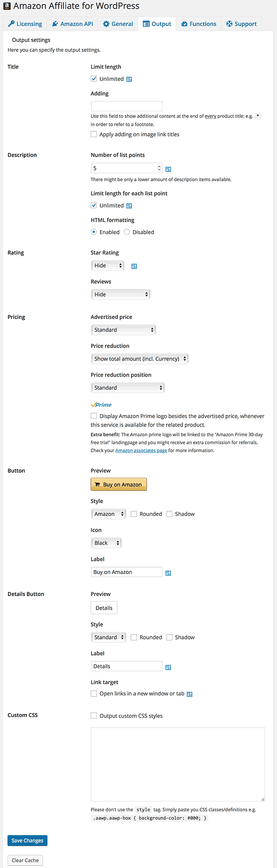Click the cart icon in Buy on Amazon preview

[x=98, y=484]
